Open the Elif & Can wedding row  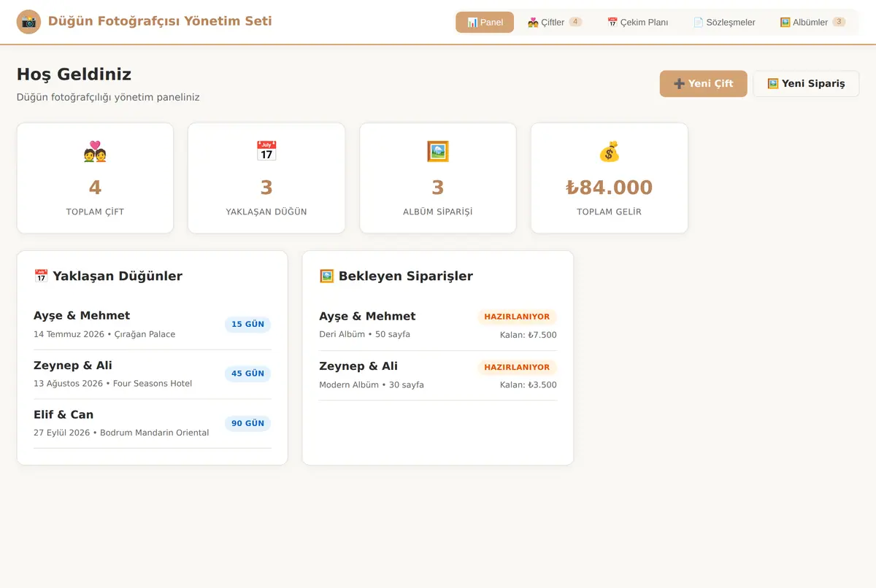pyautogui.click(x=152, y=424)
